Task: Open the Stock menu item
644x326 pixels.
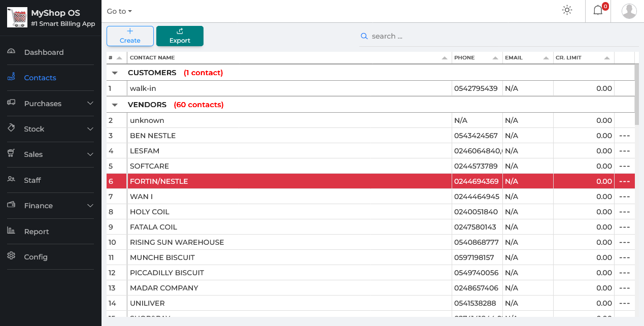Action: (35, 129)
